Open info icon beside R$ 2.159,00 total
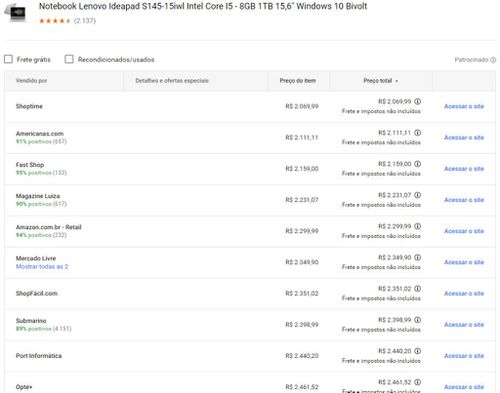This screenshot has width=500, height=393. coord(417,164)
